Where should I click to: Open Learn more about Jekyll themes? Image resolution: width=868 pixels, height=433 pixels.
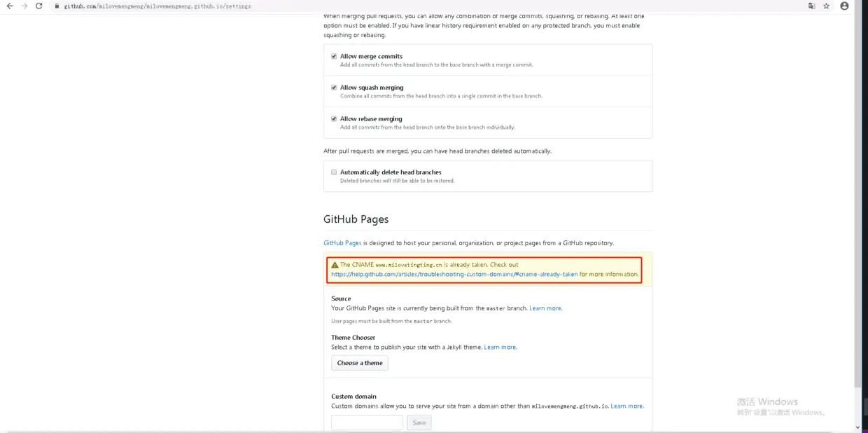tap(500, 348)
